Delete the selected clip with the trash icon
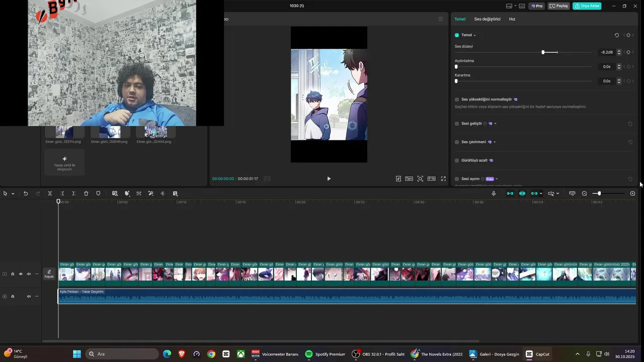Viewport: 644px width, 362px height. 86,194
